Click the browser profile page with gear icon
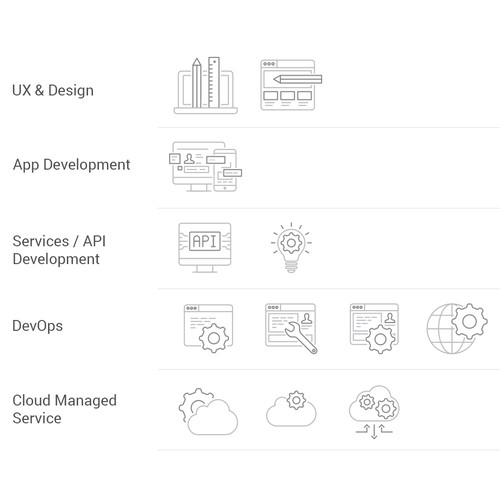500x500 pixels. tap(374, 328)
